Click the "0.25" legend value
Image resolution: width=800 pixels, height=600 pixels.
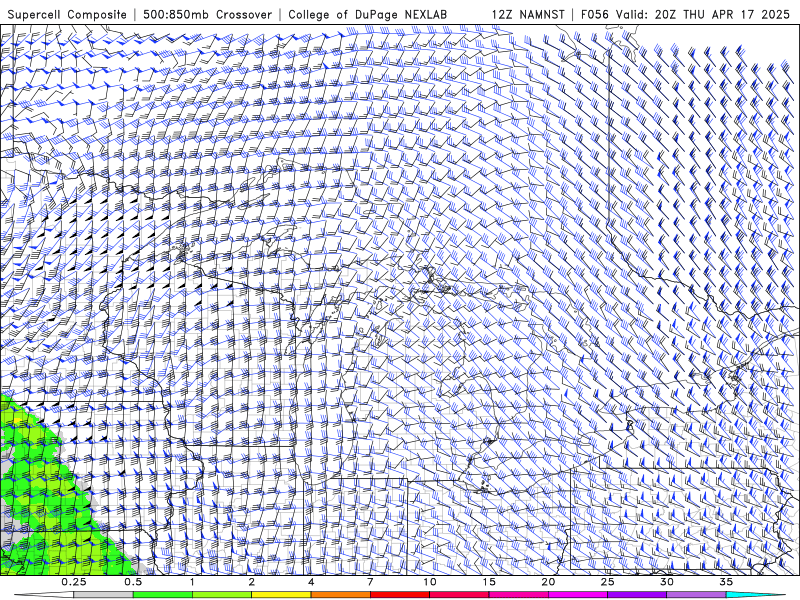pyautogui.click(x=74, y=582)
